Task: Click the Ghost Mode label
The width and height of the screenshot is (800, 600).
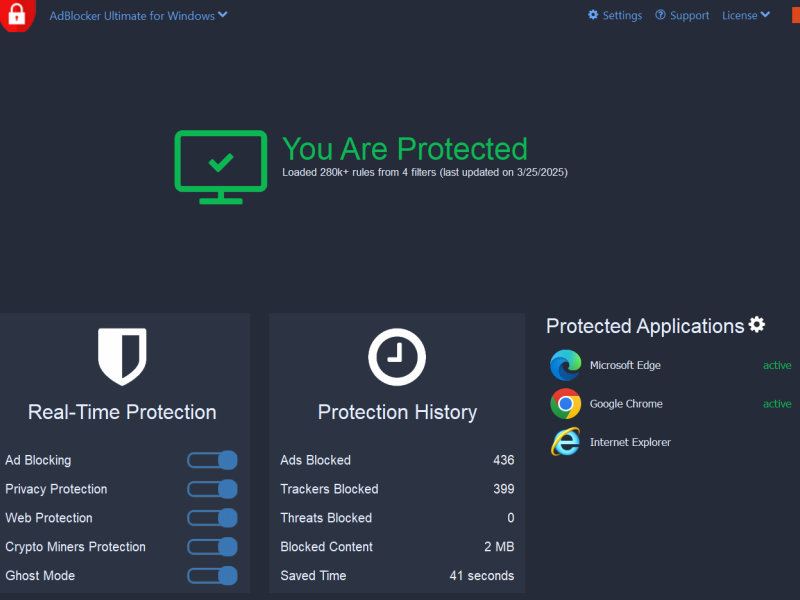Action: (x=40, y=576)
